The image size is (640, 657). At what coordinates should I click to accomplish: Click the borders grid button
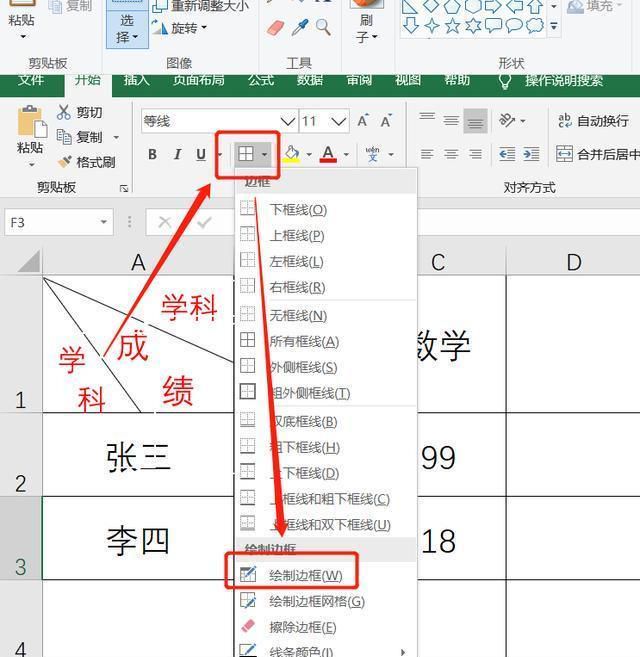(246, 154)
